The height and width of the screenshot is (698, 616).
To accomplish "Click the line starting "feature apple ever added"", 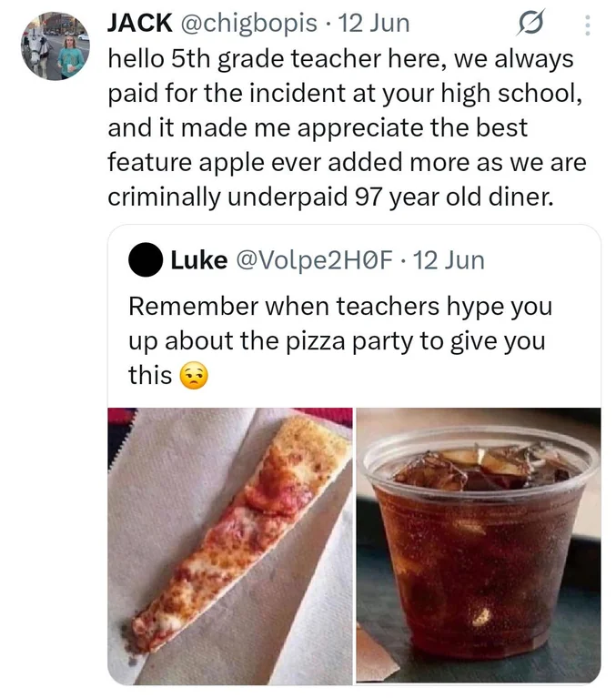I will tap(347, 163).
